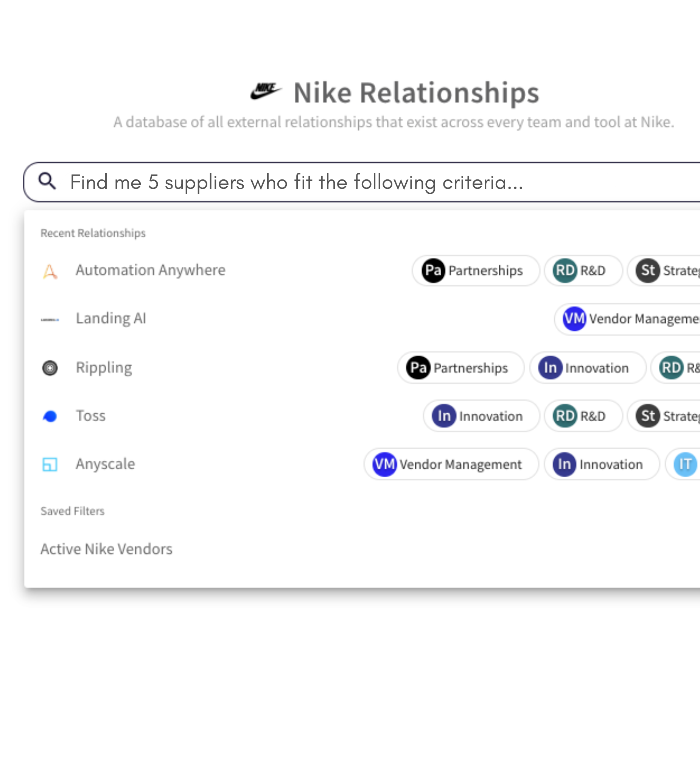Click the Rippling logo icon
Image resolution: width=700 pixels, height=757 pixels.
tap(50, 368)
